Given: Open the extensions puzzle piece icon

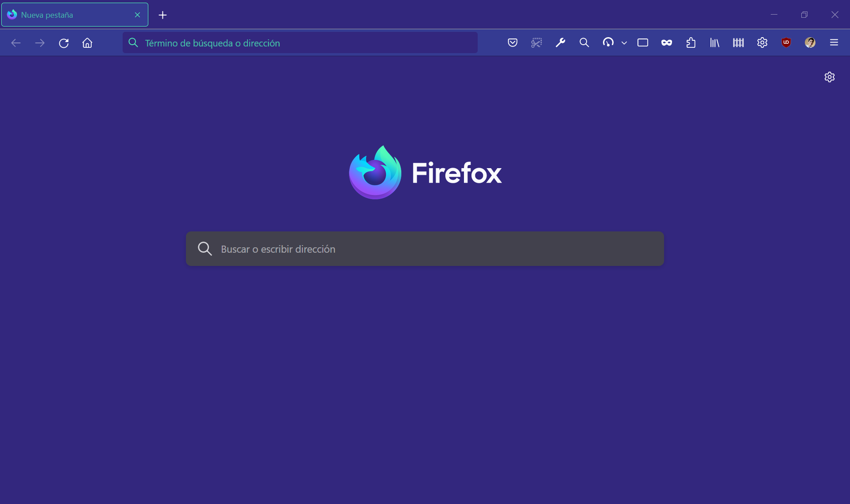Looking at the screenshot, I should click(691, 43).
